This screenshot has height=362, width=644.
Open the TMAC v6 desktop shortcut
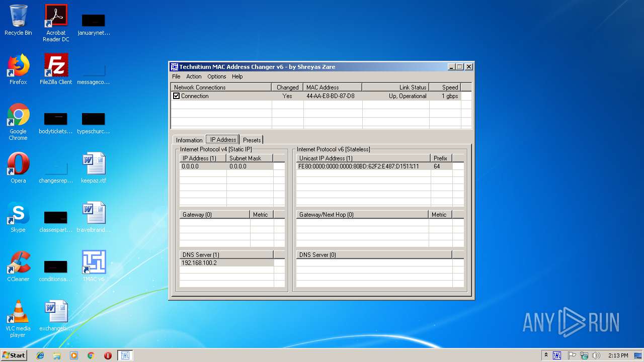94,266
